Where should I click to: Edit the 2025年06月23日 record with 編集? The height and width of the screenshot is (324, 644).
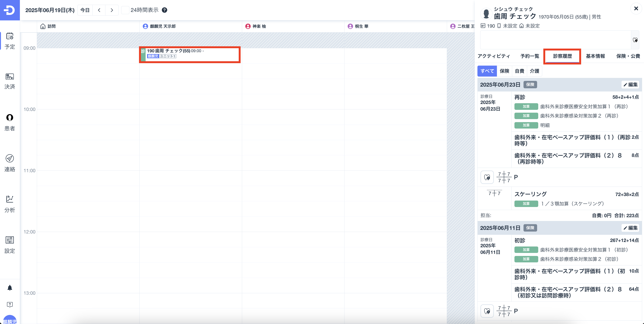pos(630,84)
